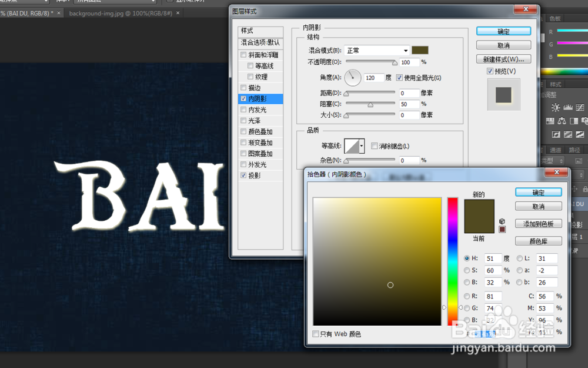
Task: Add a Posterize adjustment layer icon
Action: coord(568,134)
